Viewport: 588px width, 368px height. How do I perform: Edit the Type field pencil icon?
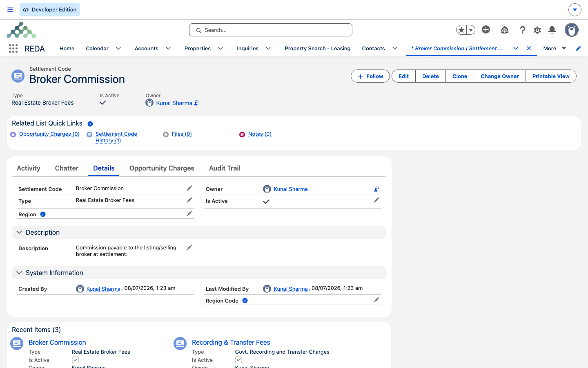tap(189, 200)
